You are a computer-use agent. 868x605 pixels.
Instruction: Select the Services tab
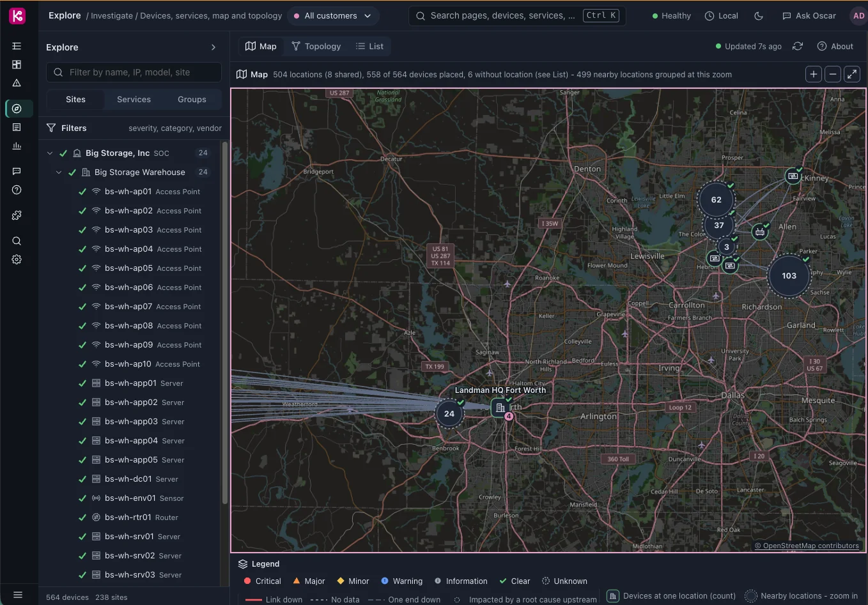(134, 100)
